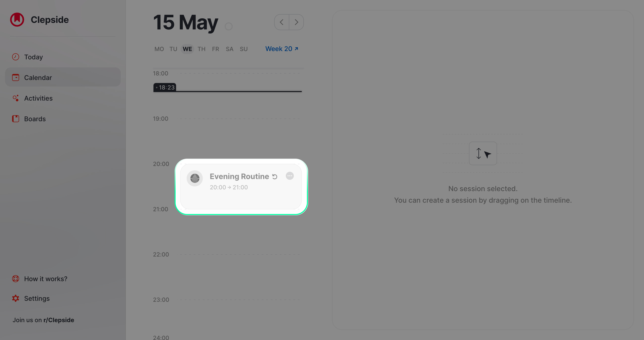Click the Evening Routine activity icon
Viewport: 644px width, 340px height.
point(195,178)
